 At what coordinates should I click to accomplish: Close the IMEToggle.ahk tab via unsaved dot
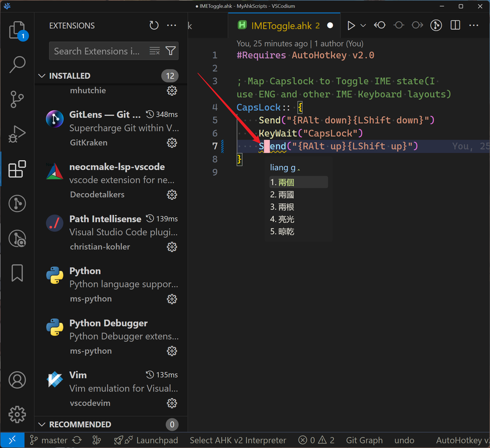(330, 26)
